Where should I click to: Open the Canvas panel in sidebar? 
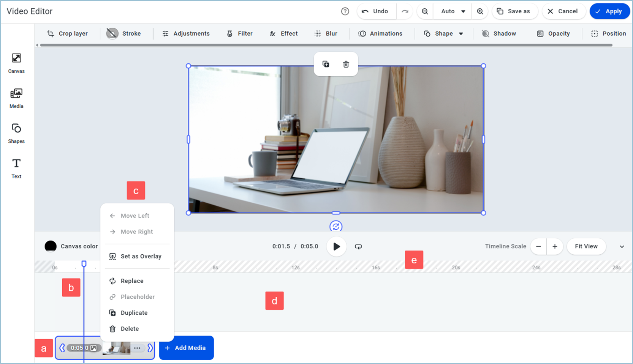[16, 63]
